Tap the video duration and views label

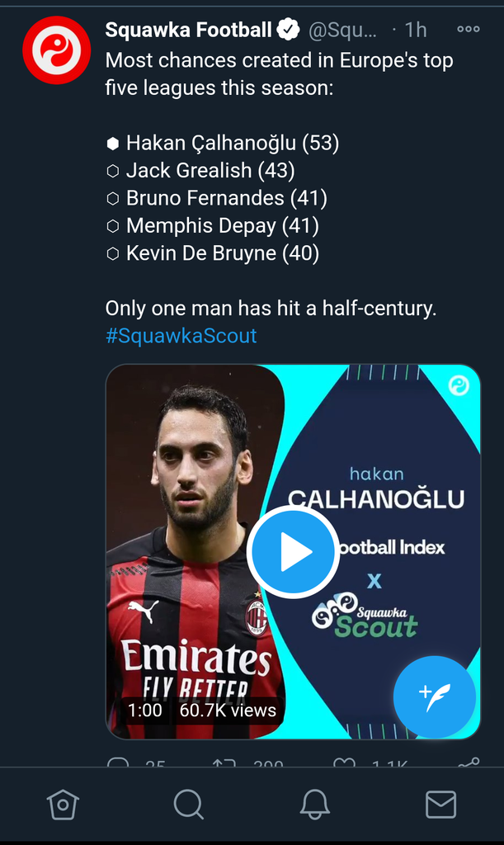tap(202, 710)
